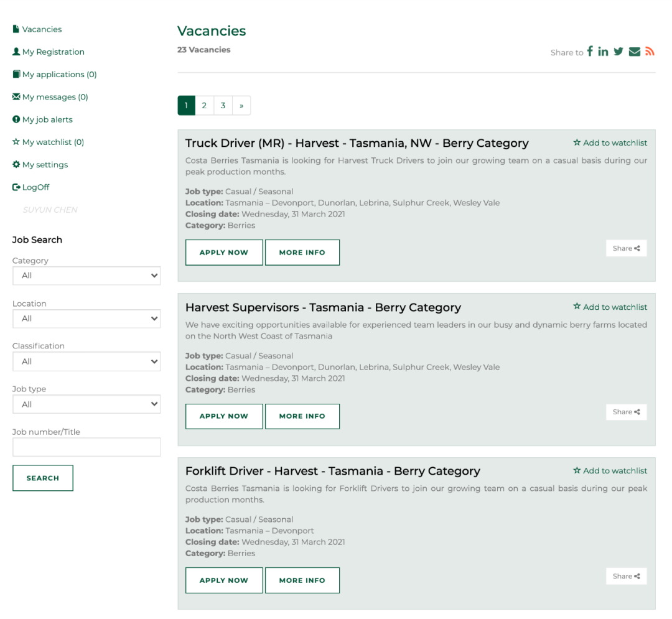Open the Location dropdown
The image size is (672, 619).
86,319
